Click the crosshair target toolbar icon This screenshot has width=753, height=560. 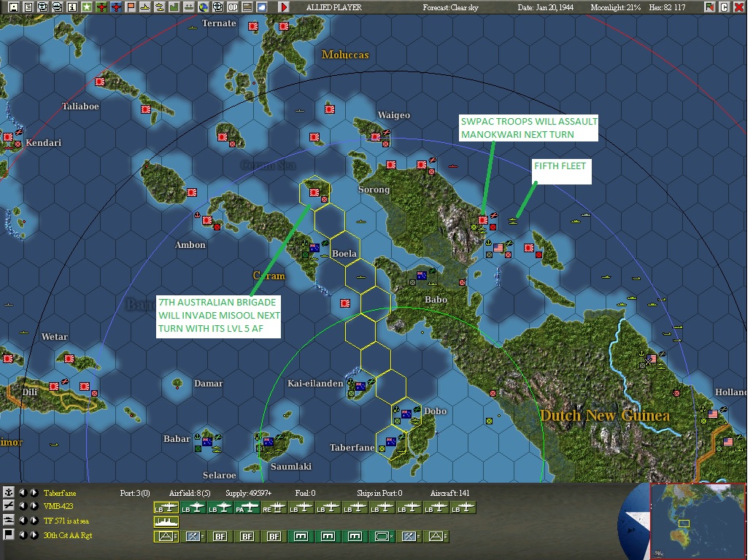[218, 7]
